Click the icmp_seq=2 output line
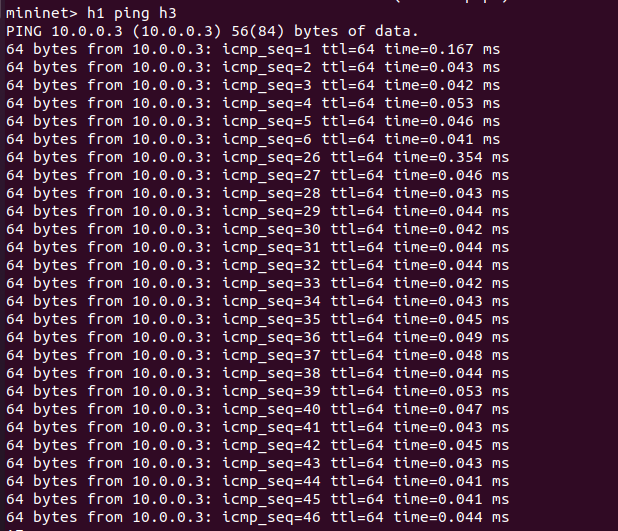Screen dimensions: 618x531 click(252, 66)
